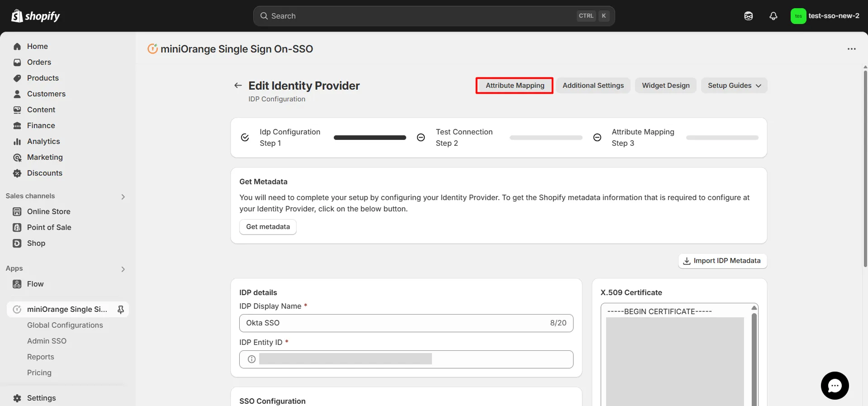Open Admin SSO page
This screenshot has width=868, height=406.
[x=47, y=341]
